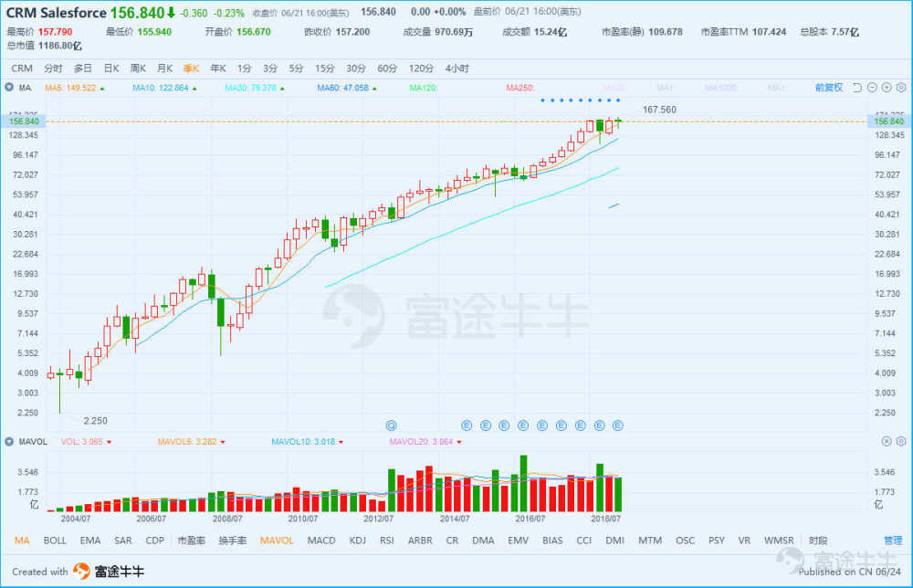Toggle the 市盈率 indicator

pyautogui.click(x=192, y=541)
